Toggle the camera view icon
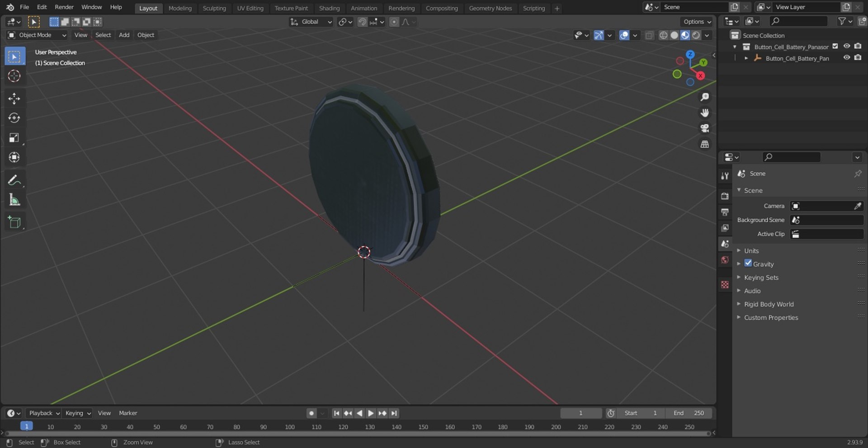The image size is (868, 448). click(704, 128)
